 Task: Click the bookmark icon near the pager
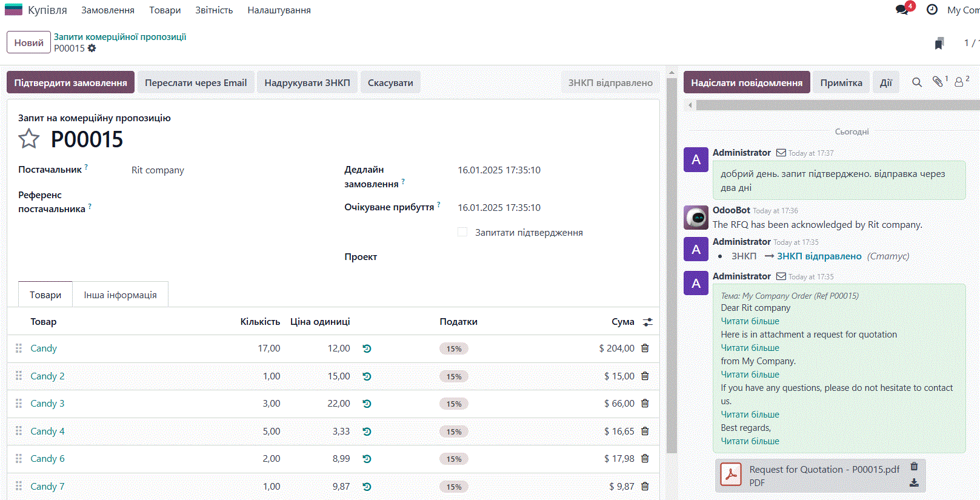(939, 43)
